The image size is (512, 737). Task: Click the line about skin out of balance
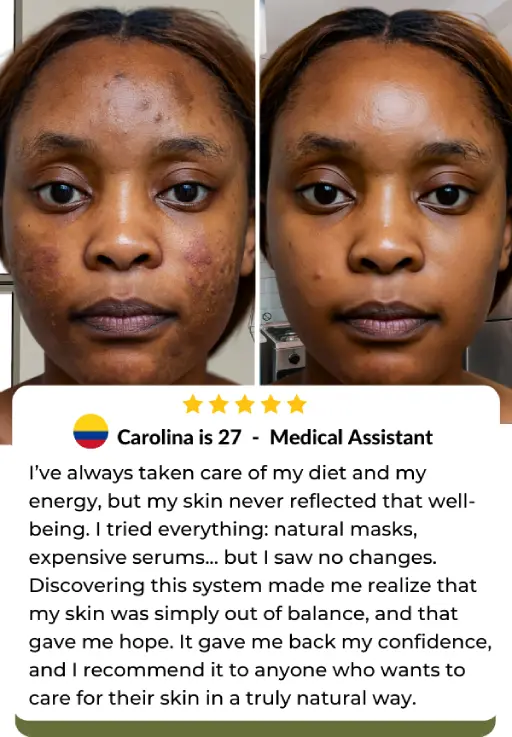click(x=243, y=614)
